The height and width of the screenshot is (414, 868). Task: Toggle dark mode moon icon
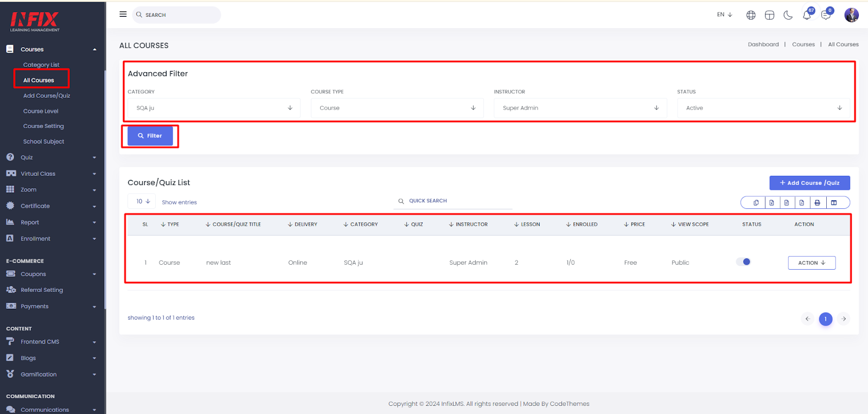tap(788, 15)
